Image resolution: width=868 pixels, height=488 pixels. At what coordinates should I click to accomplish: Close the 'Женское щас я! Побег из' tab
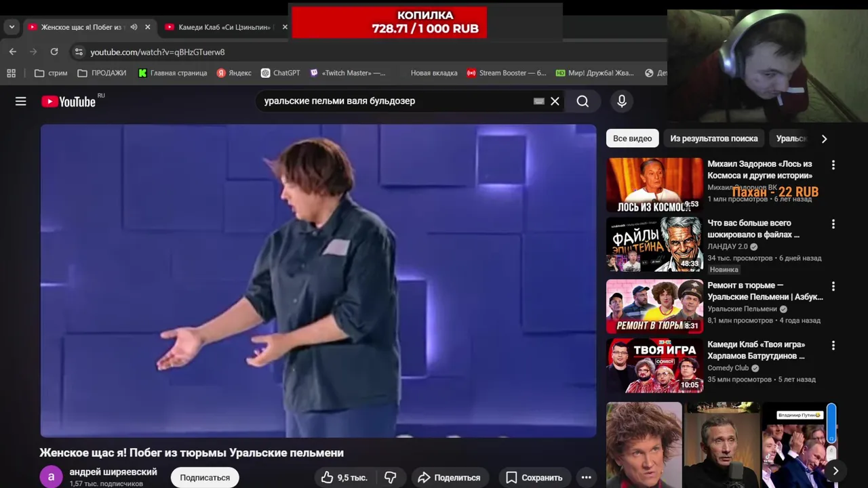tap(148, 27)
